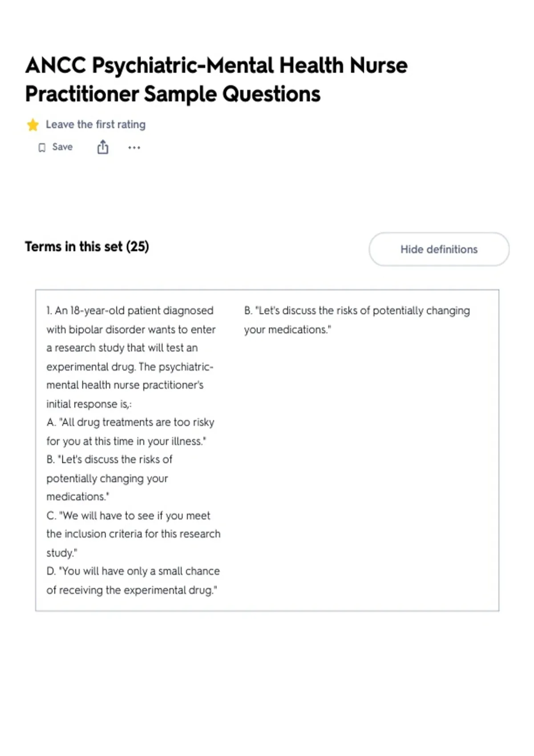Click the definition answer 'B. Let's discuss the risks'
534x756 pixels.
(x=357, y=310)
